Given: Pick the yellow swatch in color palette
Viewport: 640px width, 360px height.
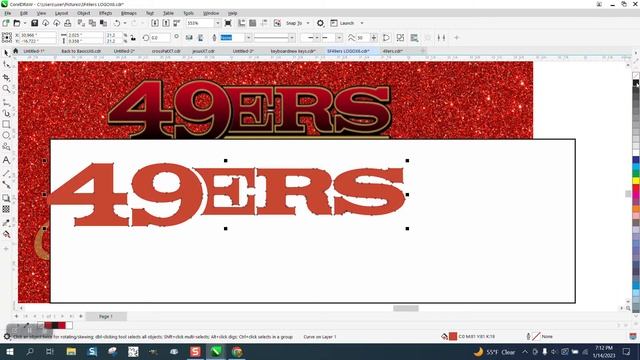Looking at the screenshot, I should pyautogui.click(x=636, y=180).
